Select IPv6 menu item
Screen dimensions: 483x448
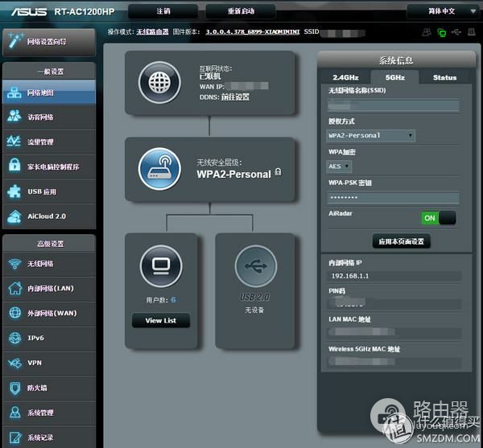pos(49,338)
